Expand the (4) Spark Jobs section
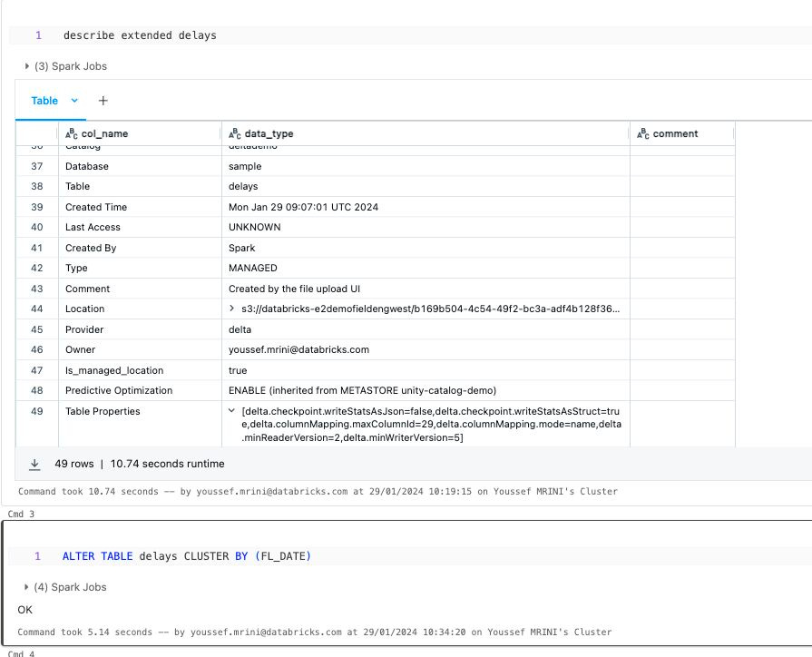The width and height of the screenshot is (812, 657). coord(65,587)
